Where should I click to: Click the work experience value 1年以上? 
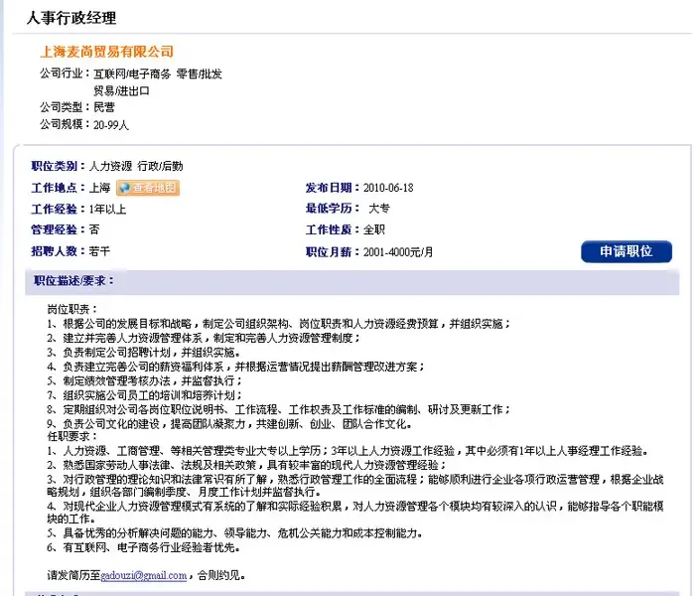107,210
